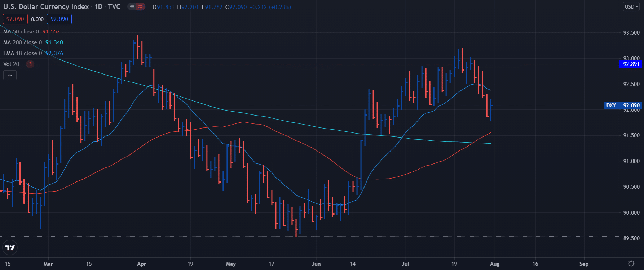The width and height of the screenshot is (644, 270).
Task: Open the TradingView logo link
Action: pyautogui.click(x=10, y=248)
